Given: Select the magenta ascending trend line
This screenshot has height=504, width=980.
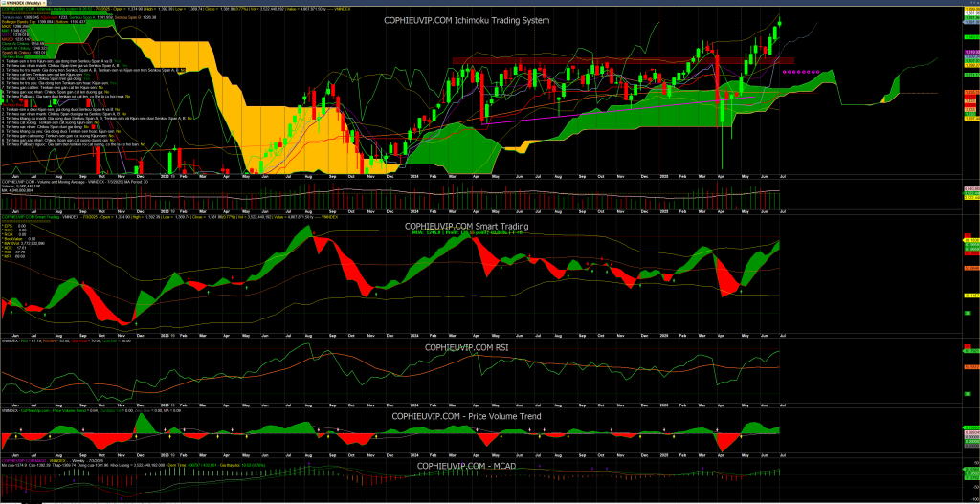Looking at the screenshot, I should (619, 110).
